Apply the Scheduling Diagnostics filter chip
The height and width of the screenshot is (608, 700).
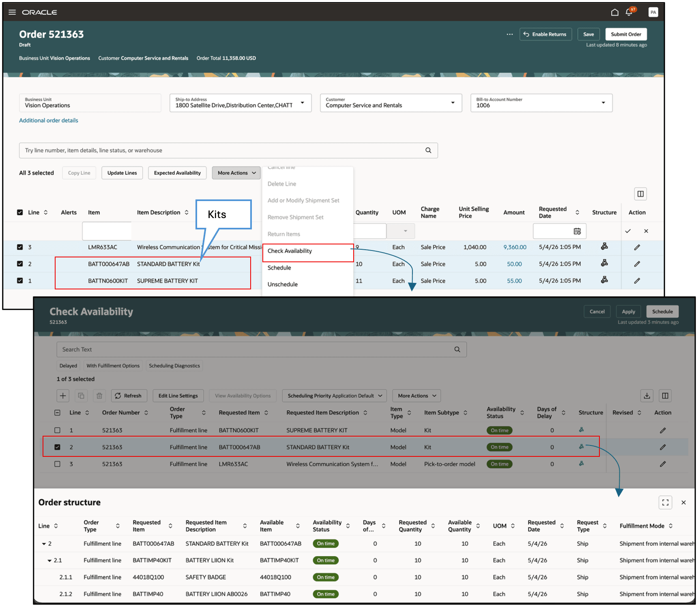click(174, 366)
